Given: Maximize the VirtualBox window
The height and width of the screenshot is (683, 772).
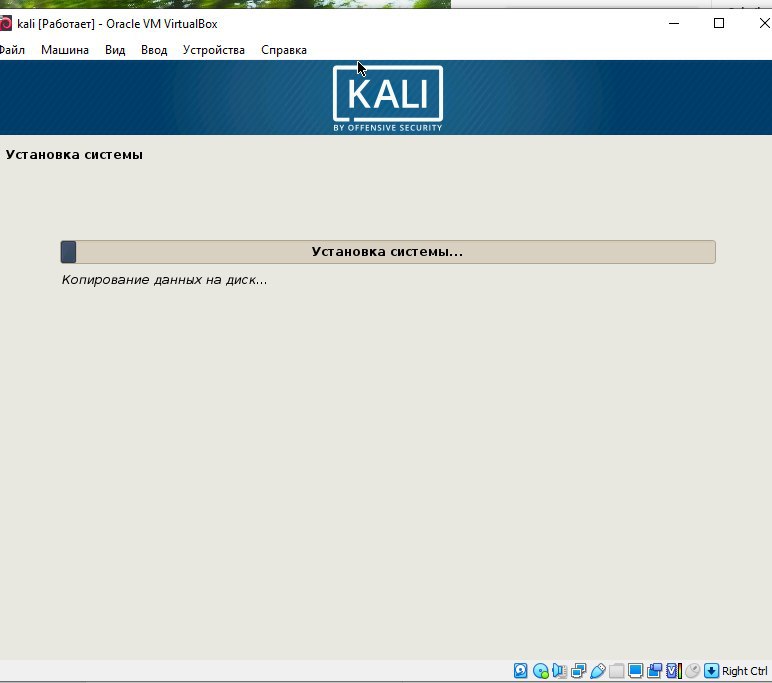Looking at the screenshot, I should 719,23.
